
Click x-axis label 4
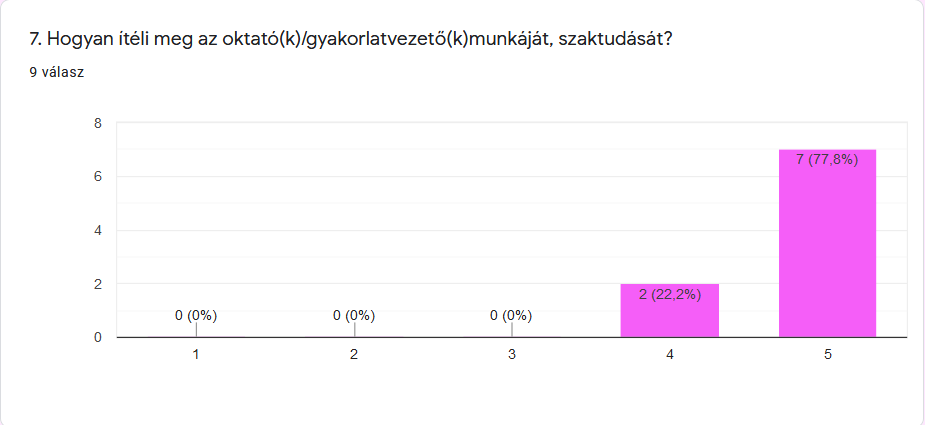[670, 355]
